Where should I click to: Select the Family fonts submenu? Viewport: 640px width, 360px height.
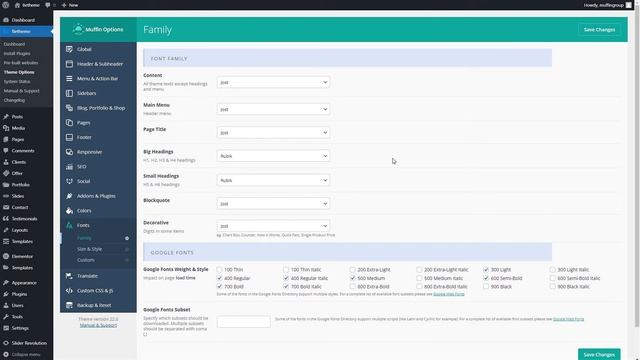coord(84,238)
